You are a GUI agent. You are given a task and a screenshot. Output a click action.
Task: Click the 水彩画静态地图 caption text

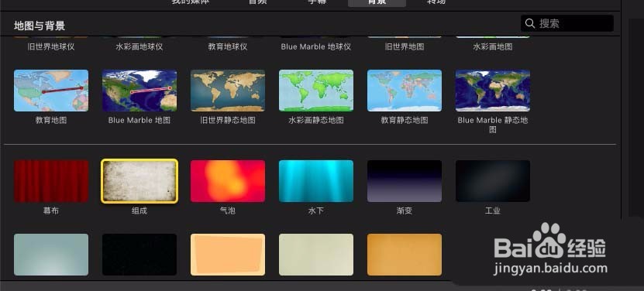pyautogui.click(x=316, y=120)
